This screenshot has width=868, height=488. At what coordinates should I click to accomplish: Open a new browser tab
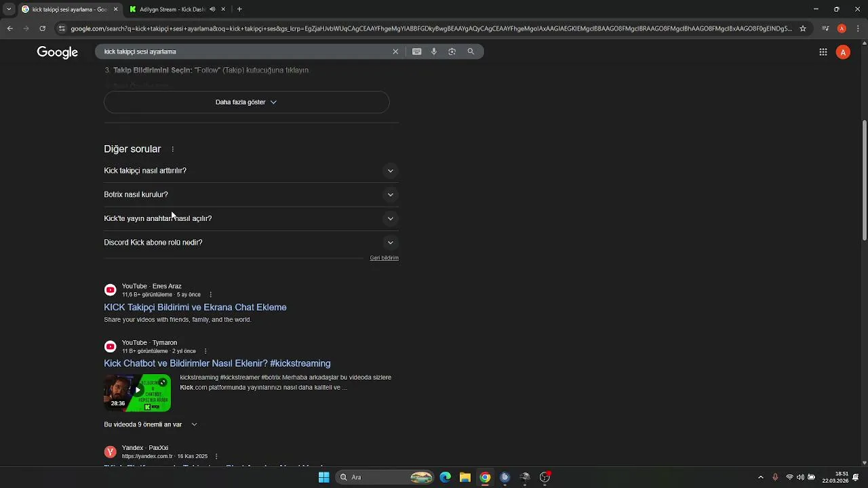[x=239, y=9]
